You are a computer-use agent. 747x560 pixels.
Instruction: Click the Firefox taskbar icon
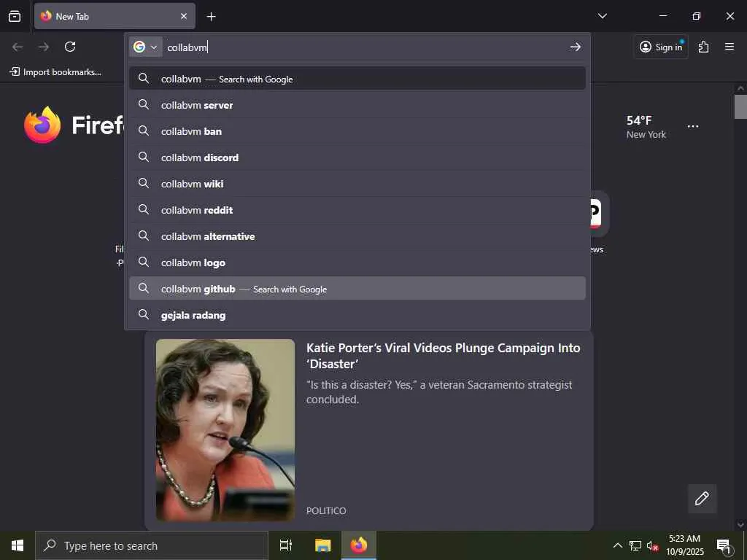click(x=359, y=545)
